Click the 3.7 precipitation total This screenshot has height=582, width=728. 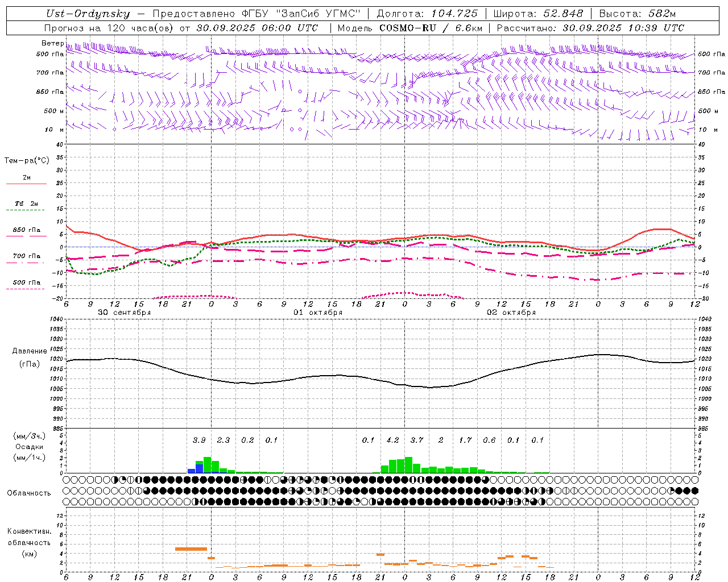coord(417,440)
